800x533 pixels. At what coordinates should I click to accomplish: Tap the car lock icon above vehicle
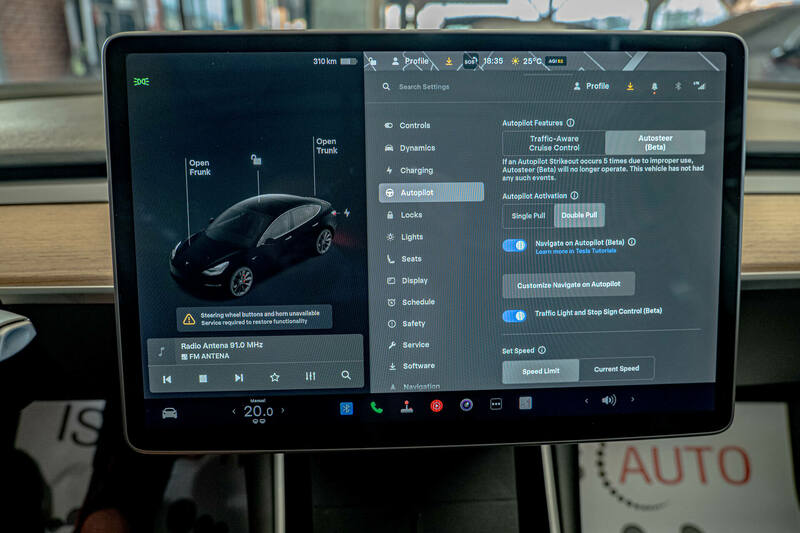coord(256,160)
